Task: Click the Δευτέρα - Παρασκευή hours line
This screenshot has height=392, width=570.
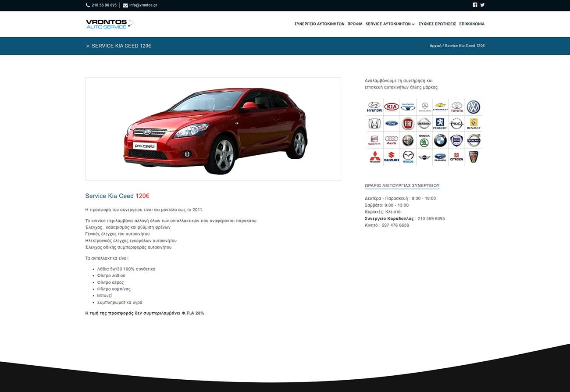Action: tap(400, 199)
